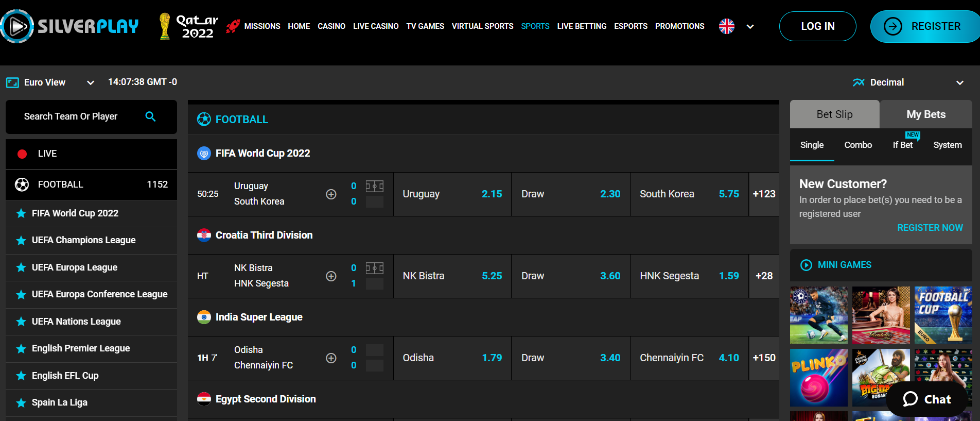Open the Chat widget button
Image resolution: width=980 pixels, height=421 pixels.
coord(927,399)
